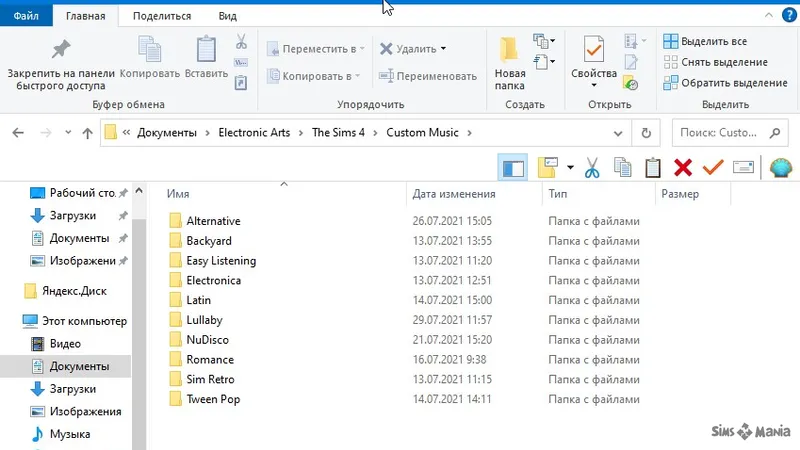Click the clipboard paste icon in the lower toolbar

[653, 167]
